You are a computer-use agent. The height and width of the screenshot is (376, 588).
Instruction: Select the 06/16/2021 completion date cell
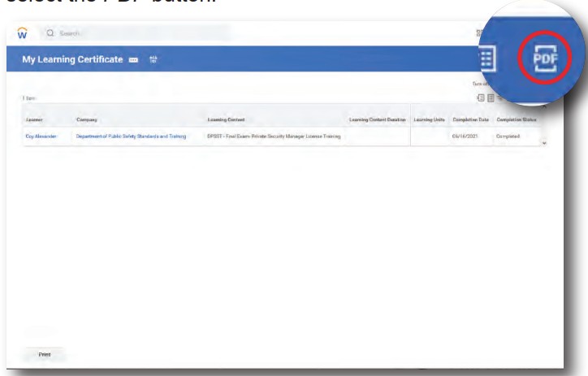[465, 136]
